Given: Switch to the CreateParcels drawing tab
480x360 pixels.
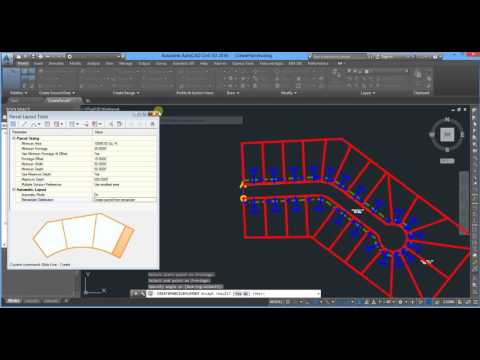Looking at the screenshot, I should coord(59,100).
